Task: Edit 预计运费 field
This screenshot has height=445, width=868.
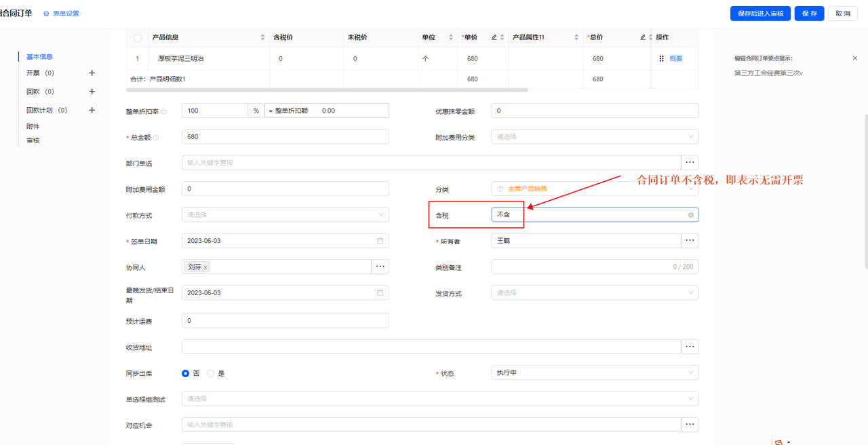Action: pos(285,320)
